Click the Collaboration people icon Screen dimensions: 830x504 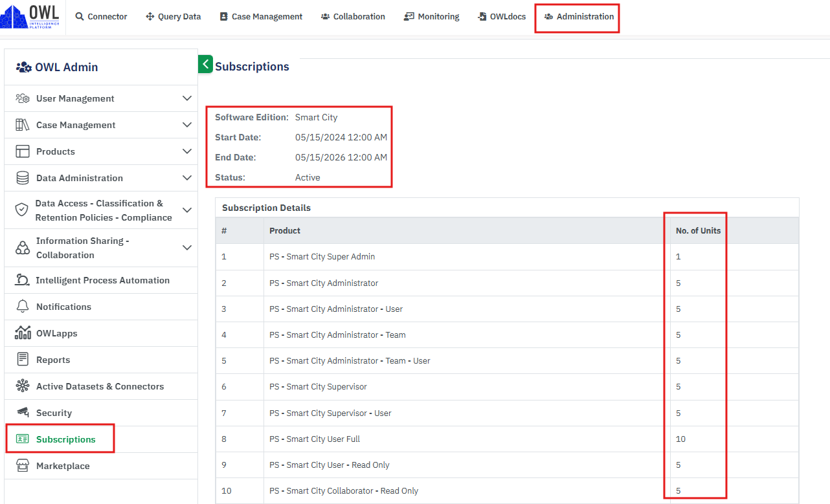click(x=326, y=17)
